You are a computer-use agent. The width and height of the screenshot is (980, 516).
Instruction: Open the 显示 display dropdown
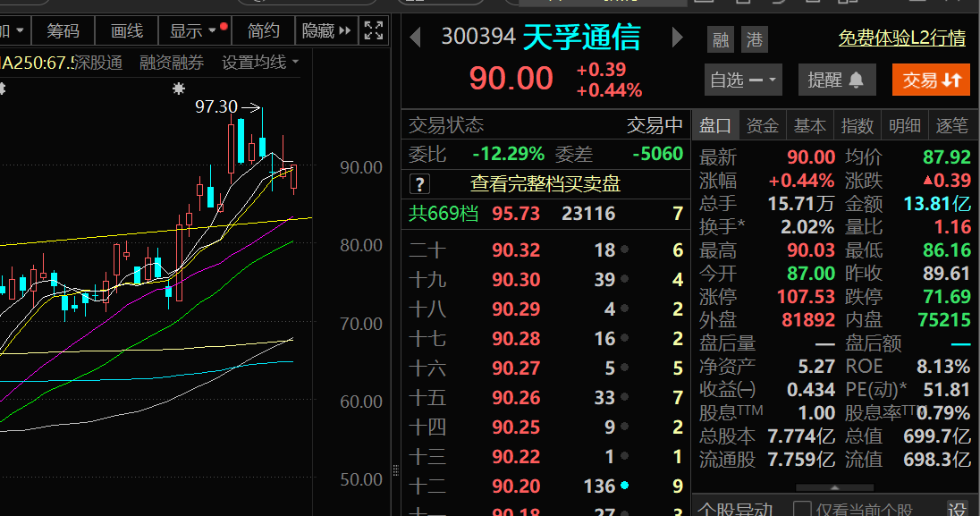tap(194, 30)
